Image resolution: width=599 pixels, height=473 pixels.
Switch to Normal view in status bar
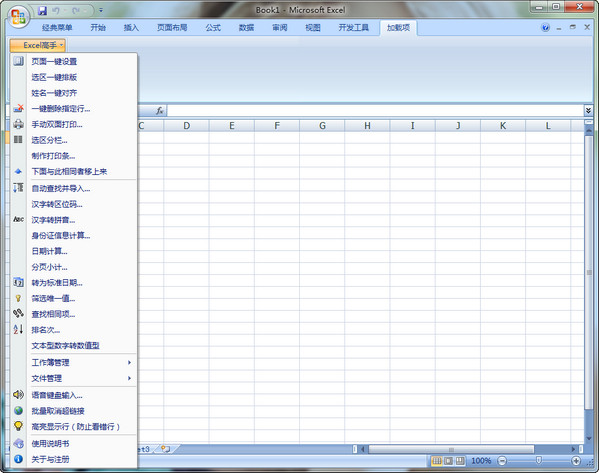pos(437,461)
